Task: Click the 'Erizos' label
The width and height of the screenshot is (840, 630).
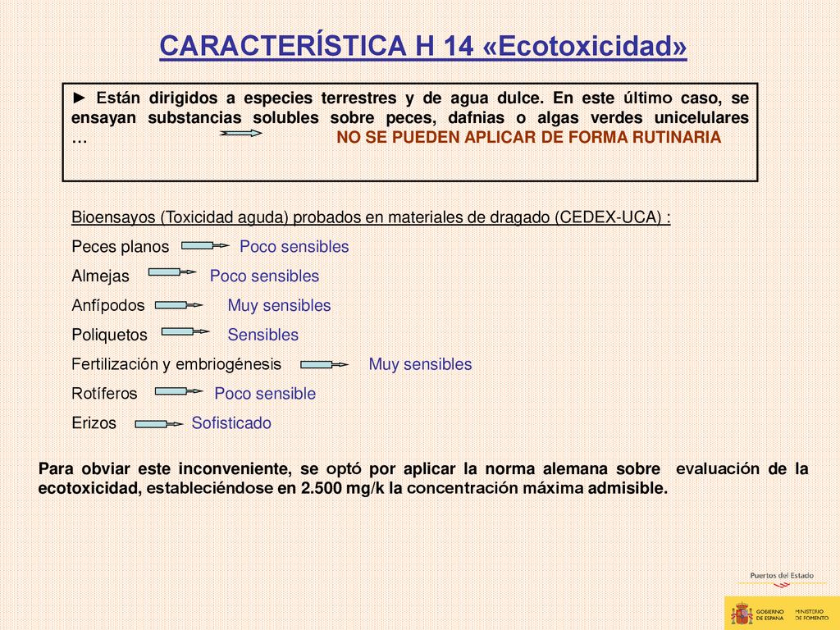Action: (94, 423)
